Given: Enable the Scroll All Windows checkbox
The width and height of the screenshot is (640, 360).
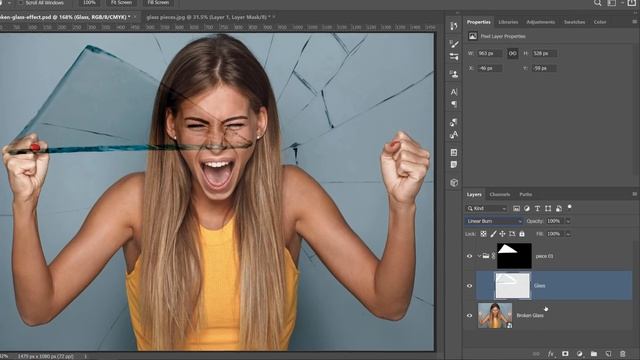Looking at the screenshot, I should 21,2.
